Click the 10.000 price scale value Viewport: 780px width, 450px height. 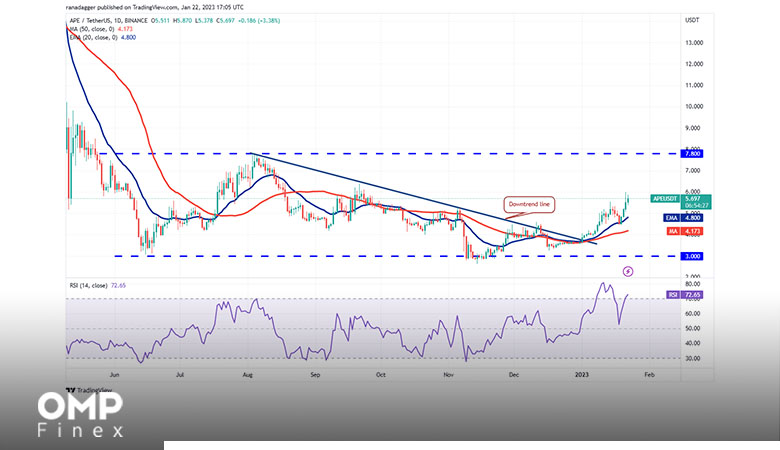coord(694,106)
